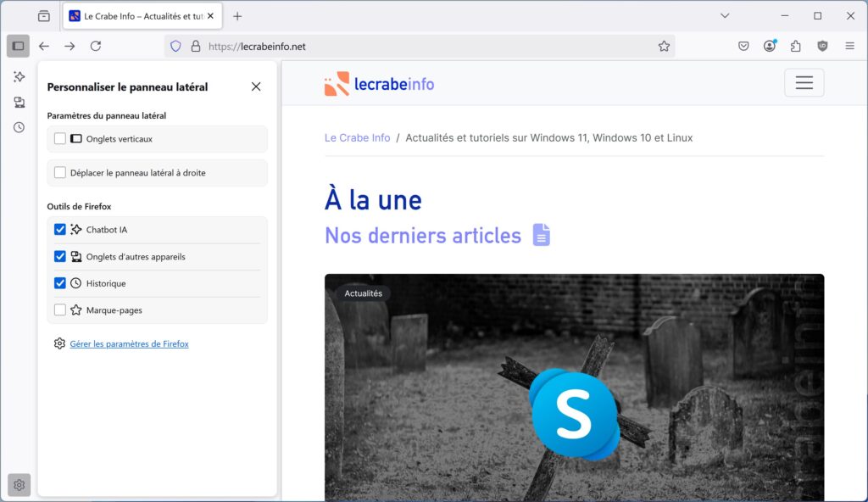868x502 pixels.
Task: Open the Extensions panel
Action: tap(795, 46)
